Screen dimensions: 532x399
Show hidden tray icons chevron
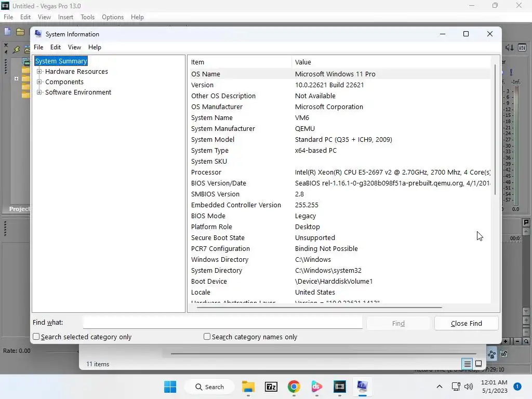coord(440,387)
